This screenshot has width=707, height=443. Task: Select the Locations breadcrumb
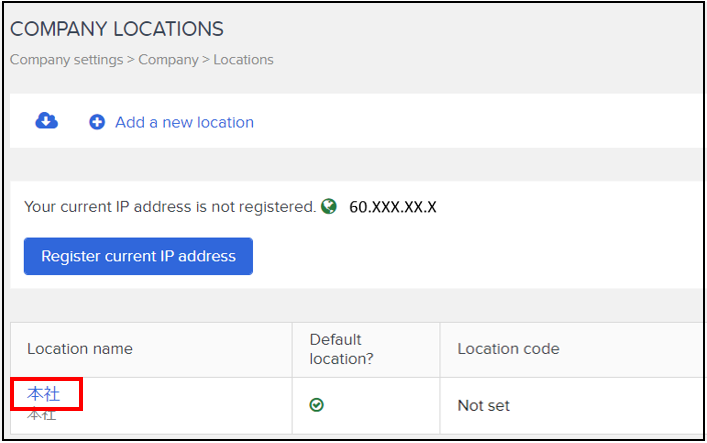(x=243, y=60)
